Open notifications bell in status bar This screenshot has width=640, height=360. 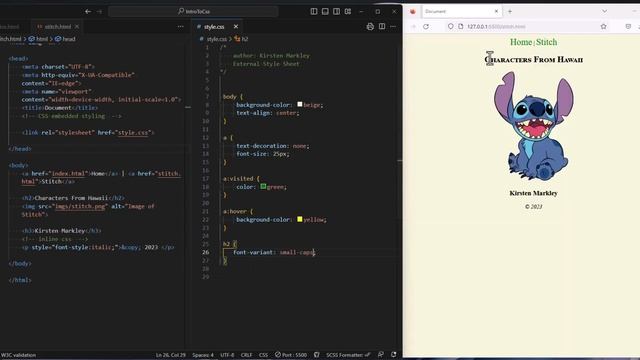tap(393, 355)
